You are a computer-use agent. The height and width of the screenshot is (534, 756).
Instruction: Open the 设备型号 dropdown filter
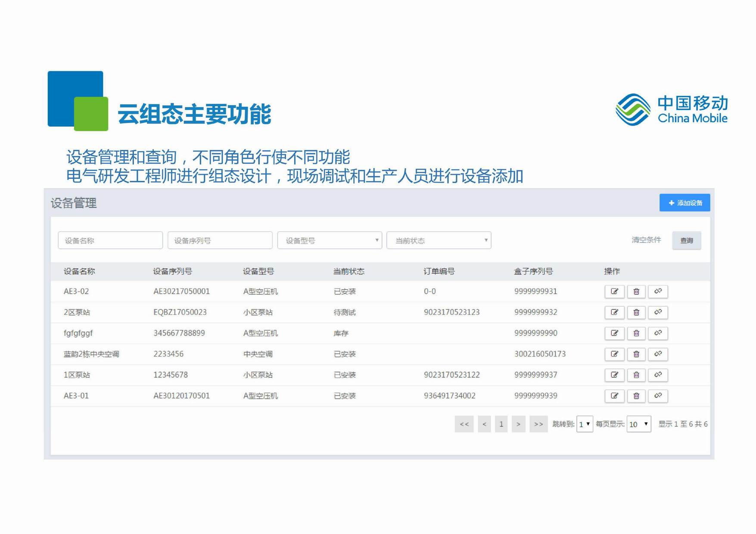pos(330,240)
